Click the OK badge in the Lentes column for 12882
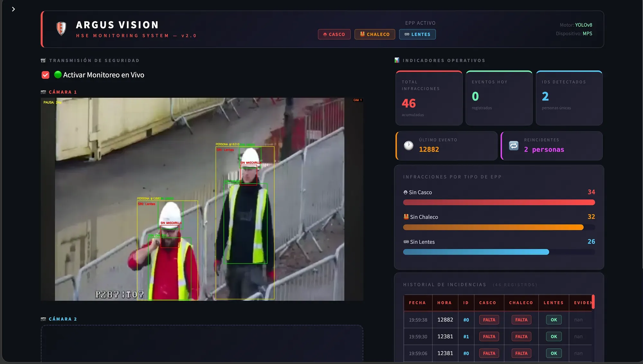Image resolution: width=643 pixels, height=364 pixels. (553, 320)
